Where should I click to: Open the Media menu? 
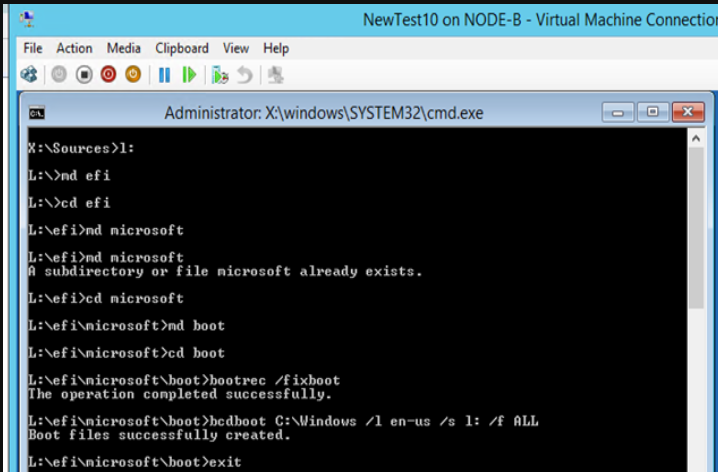[x=124, y=48]
